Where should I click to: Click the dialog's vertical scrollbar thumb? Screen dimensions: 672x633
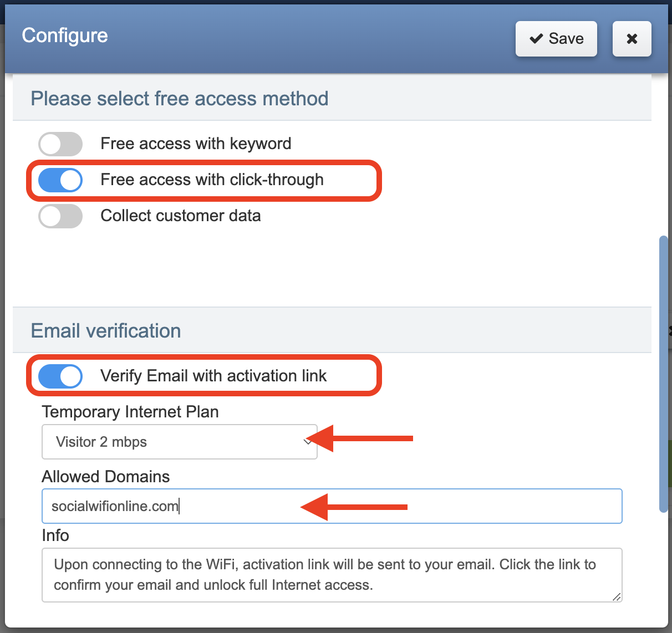tap(663, 374)
